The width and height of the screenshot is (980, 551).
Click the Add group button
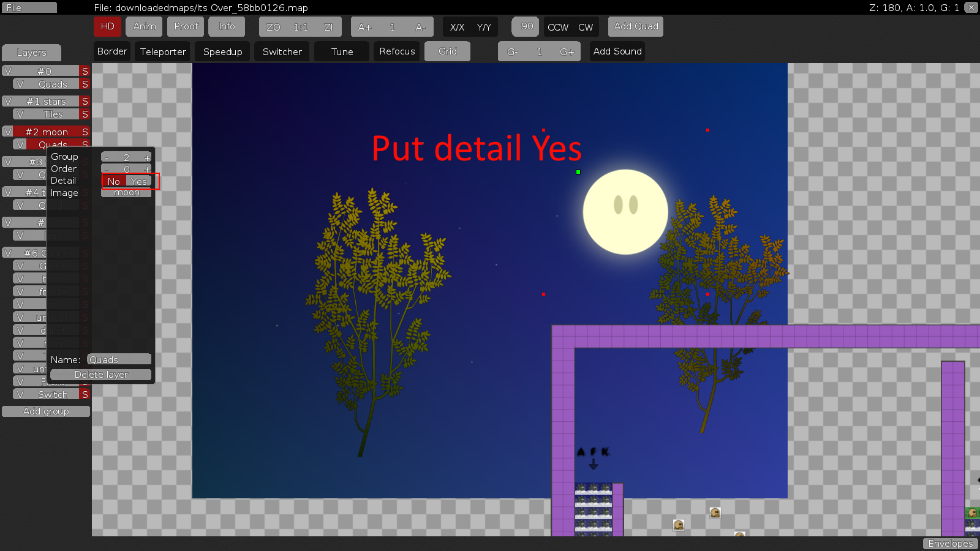46,411
